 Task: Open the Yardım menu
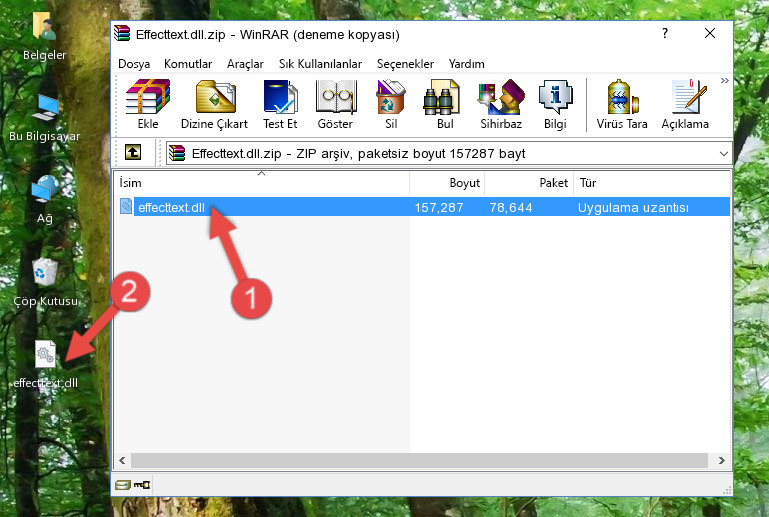466,64
